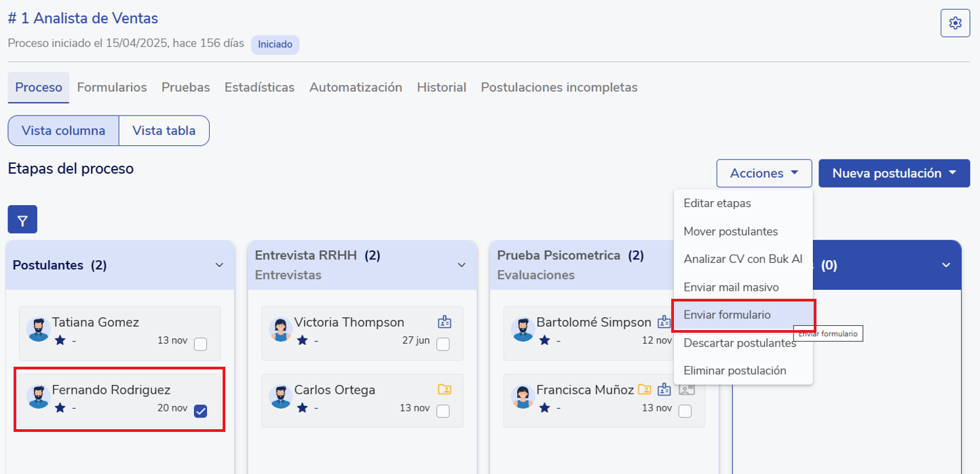The height and width of the screenshot is (474, 980).
Task: Open the settings gear icon
Action: (955, 23)
